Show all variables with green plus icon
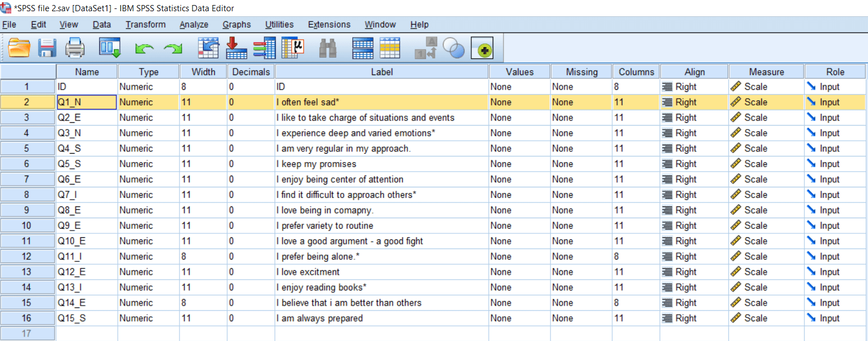 [481, 48]
